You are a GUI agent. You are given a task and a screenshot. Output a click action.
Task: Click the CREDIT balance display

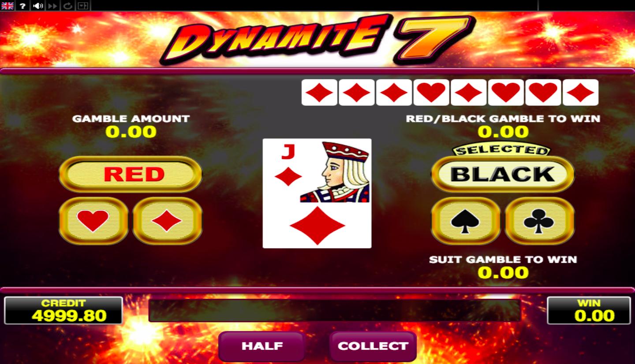pyautogui.click(x=63, y=311)
